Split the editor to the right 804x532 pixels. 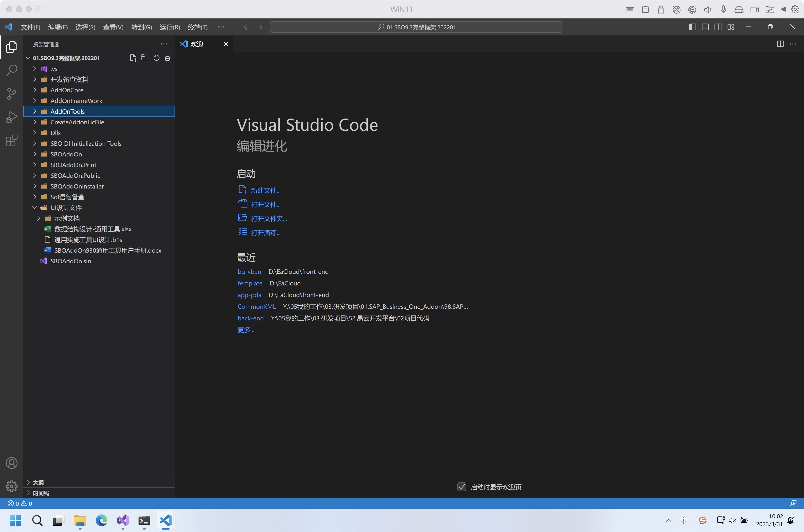(x=780, y=44)
